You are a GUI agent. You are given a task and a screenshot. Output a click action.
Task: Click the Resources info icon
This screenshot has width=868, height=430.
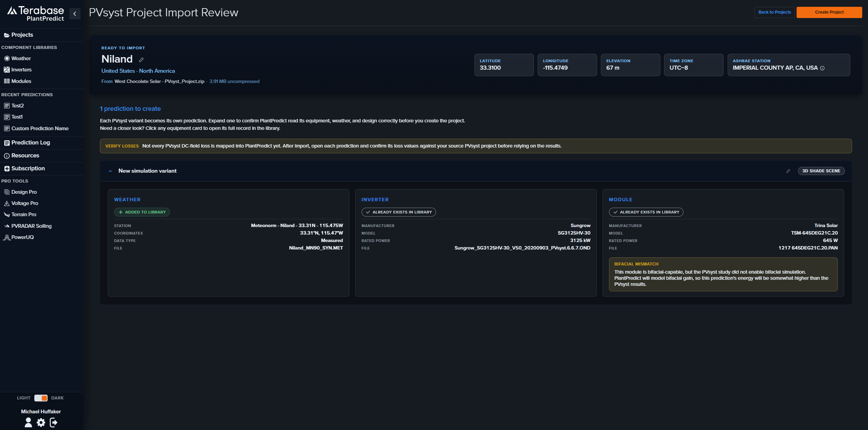(x=7, y=156)
